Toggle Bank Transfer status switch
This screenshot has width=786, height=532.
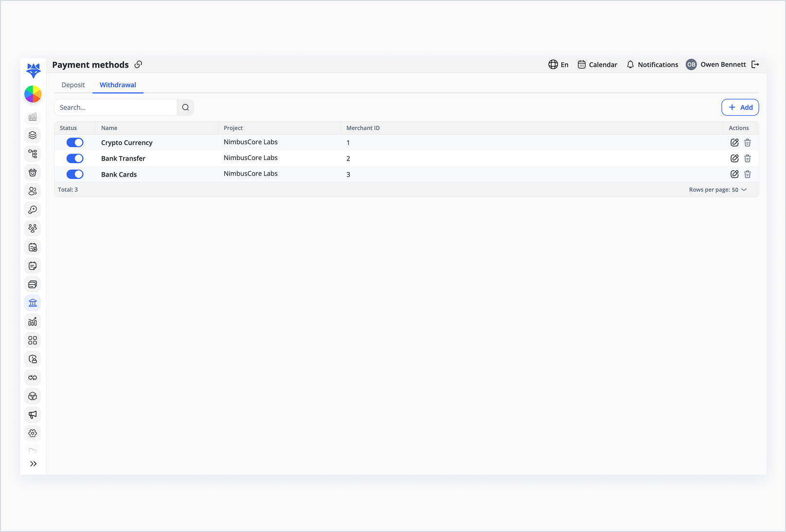[75, 159]
